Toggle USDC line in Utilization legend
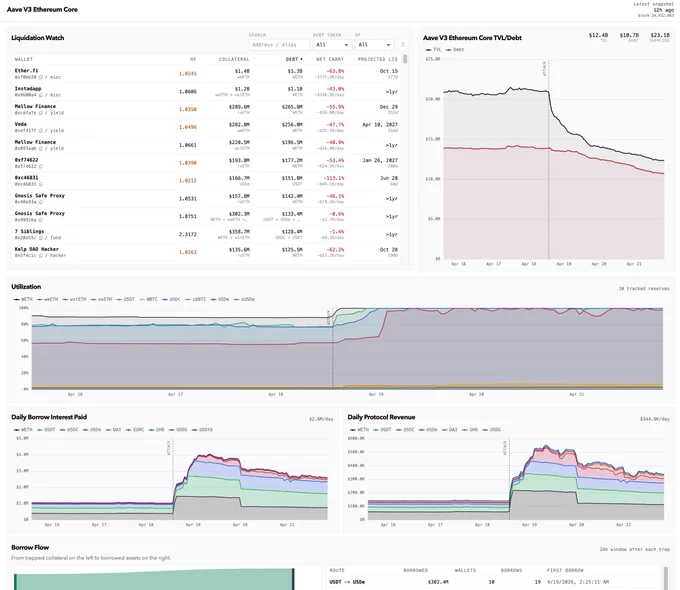680x590 pixels. click(x=171, y=299)
